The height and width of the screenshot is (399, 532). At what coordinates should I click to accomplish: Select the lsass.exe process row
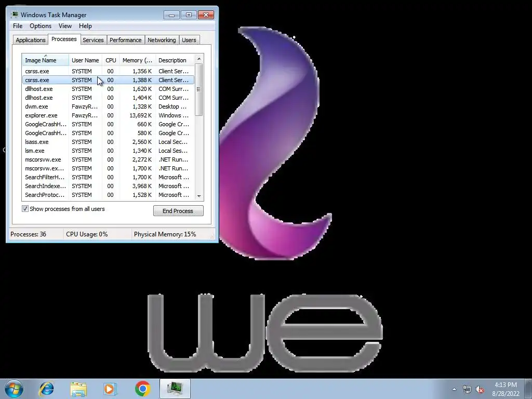pos(108,142)
